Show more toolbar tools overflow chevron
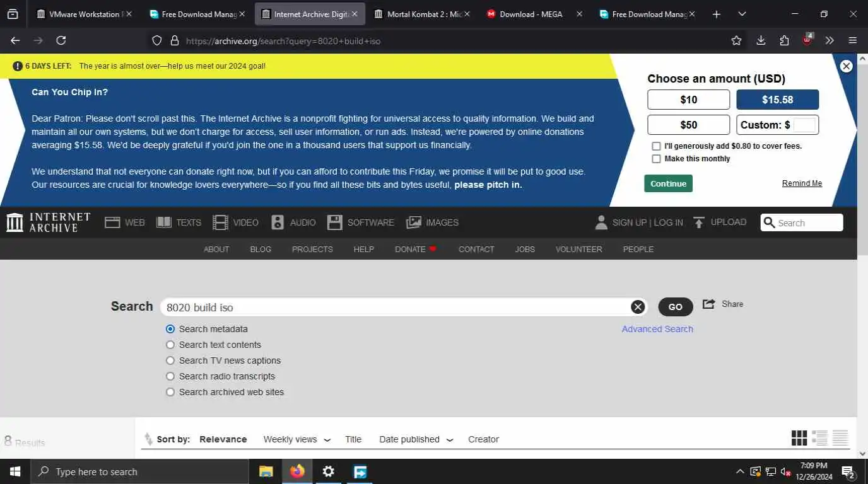The width and height of the screenshot is (868, 484). [830, 40]
